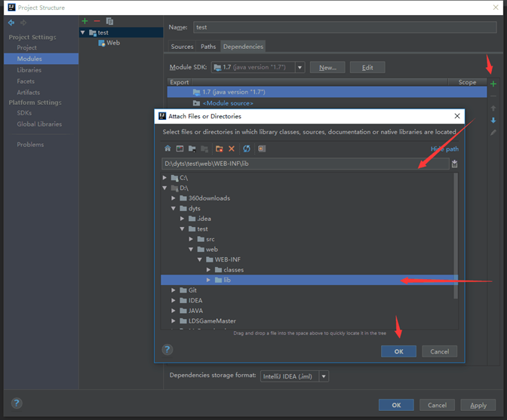
Task: Move dependency up with the arrow icon
Action: 493,109
